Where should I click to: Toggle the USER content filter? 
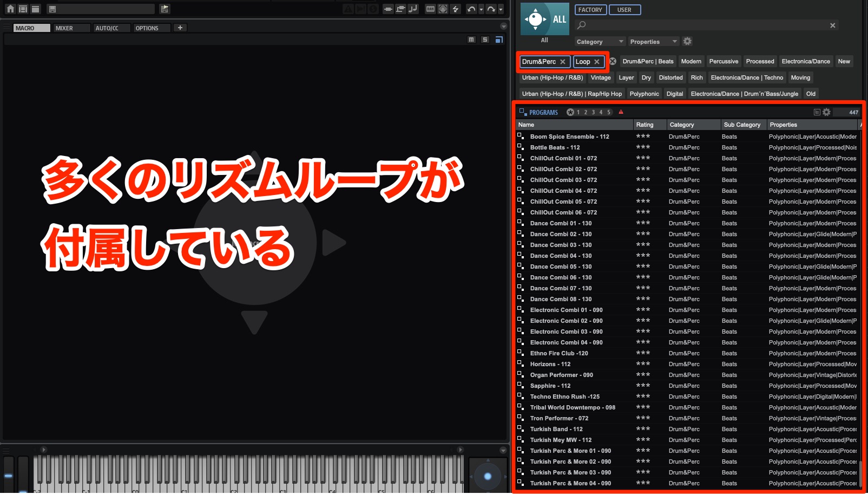[x=624, y=10]
